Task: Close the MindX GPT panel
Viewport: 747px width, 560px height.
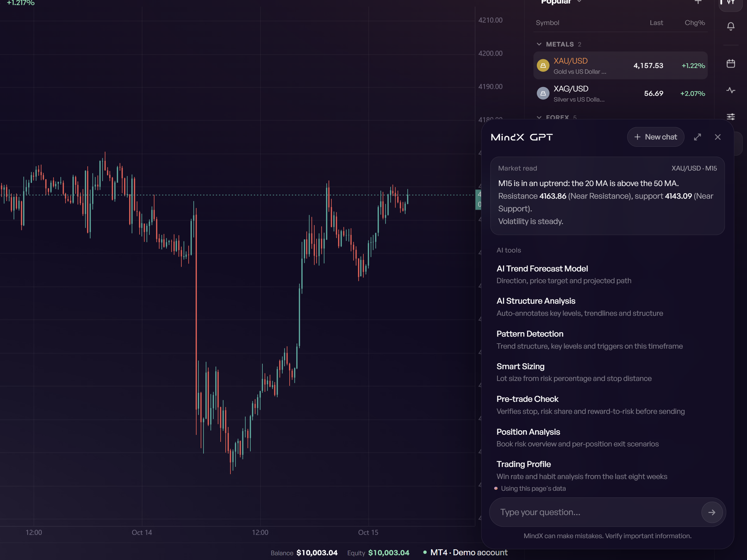Action: pos(718,137)
